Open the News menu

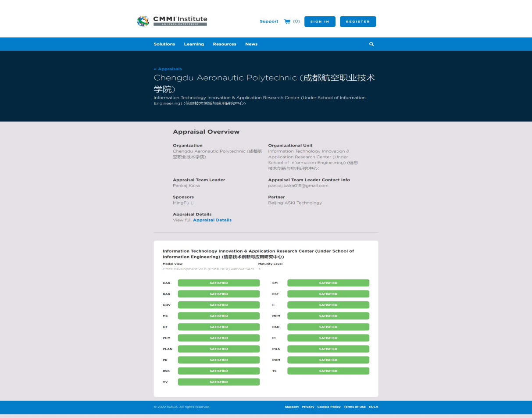251,44
